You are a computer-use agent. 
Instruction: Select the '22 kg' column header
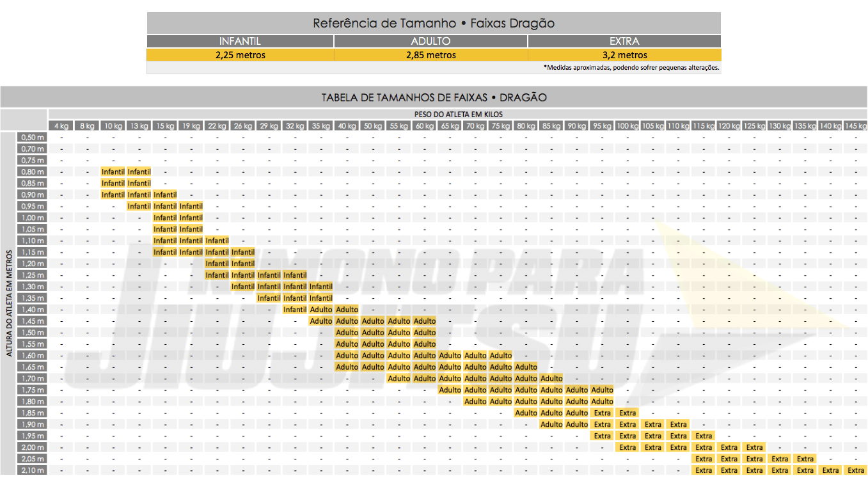[x=217, y=126]
